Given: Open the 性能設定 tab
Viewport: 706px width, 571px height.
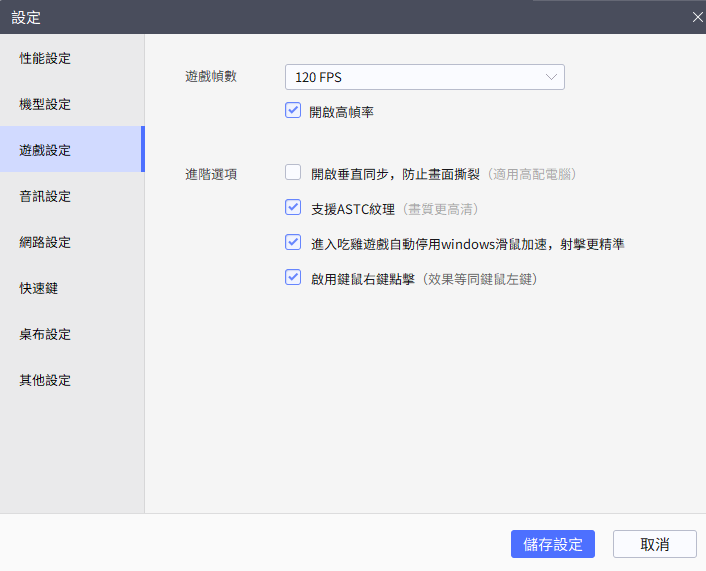Looking at the screenshot, I should [x=46, y=58].
